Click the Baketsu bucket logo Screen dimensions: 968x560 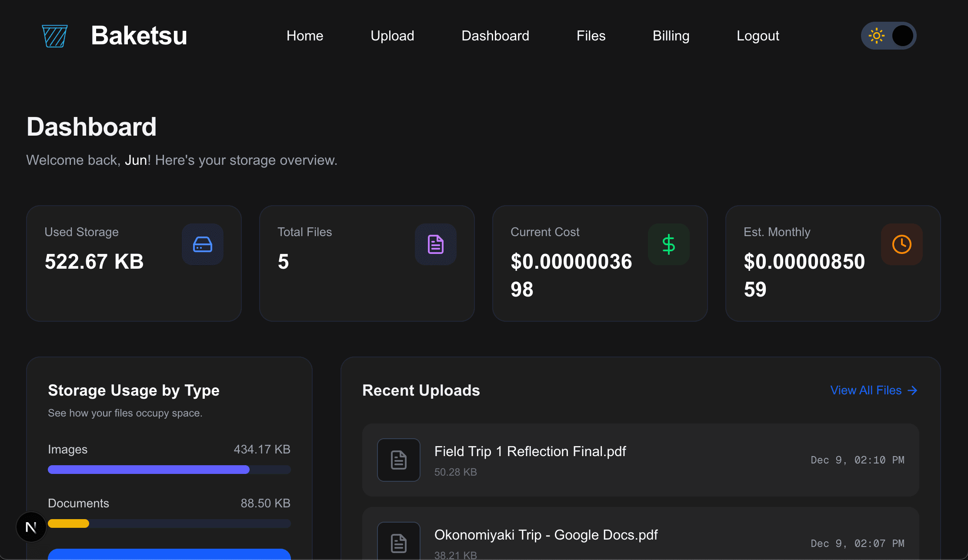pyautogui.click(x=54, y=36)
